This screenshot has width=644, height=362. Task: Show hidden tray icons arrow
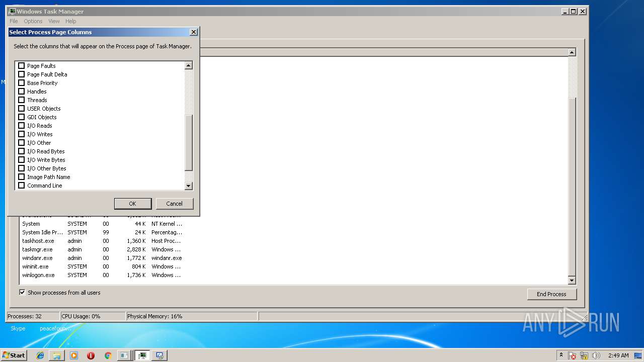pyautogui.click(x=561, y=355)
